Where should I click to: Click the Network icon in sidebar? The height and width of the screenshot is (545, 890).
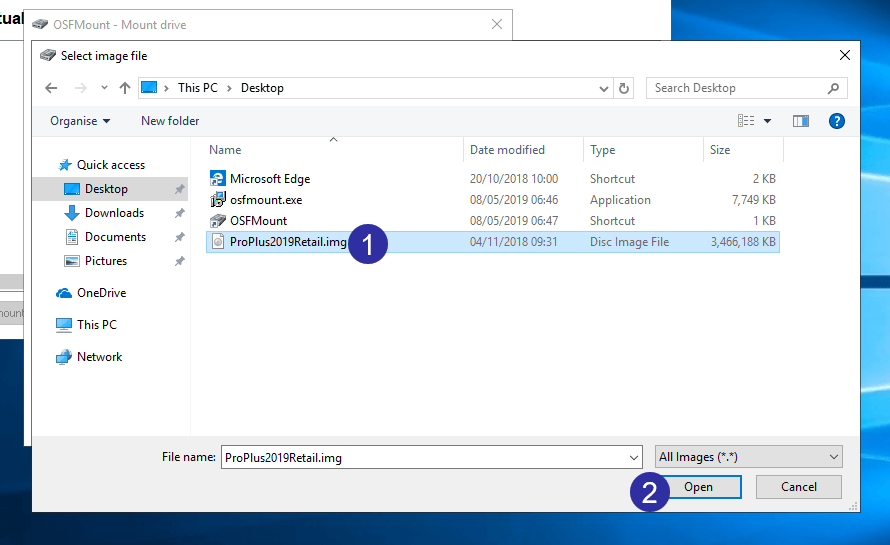[x=64, y=357]
